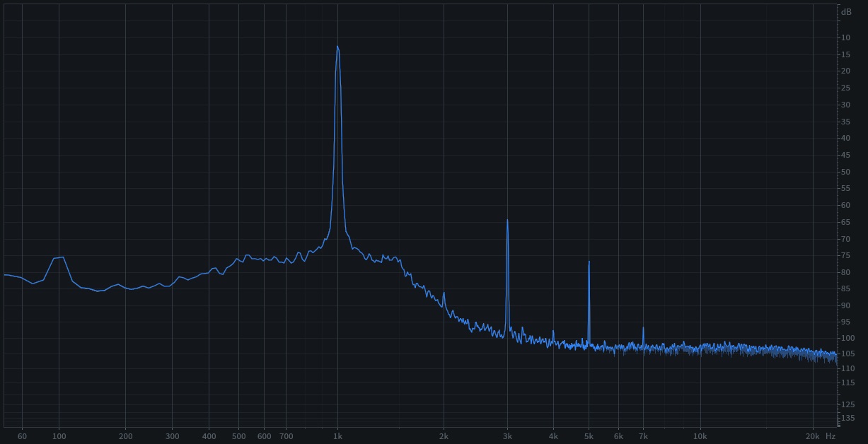This screenshot has width=868, height=444.
Task: Click the 400 frequency axis label
Action: click(209, 436)
